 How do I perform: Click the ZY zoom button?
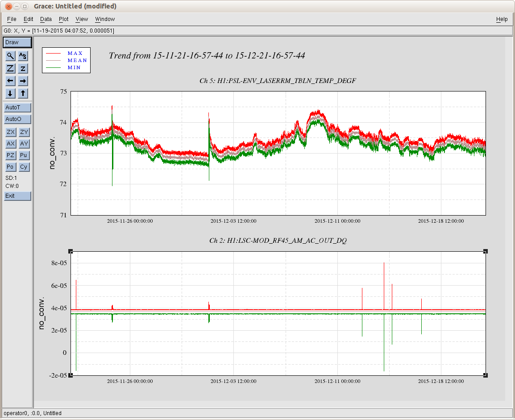coord(24,132)
